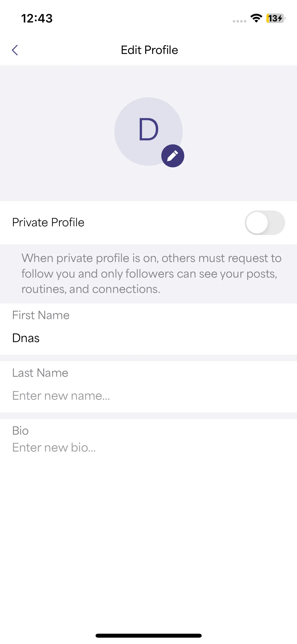Tap the pencil edit avatar icon

[173, 156]
